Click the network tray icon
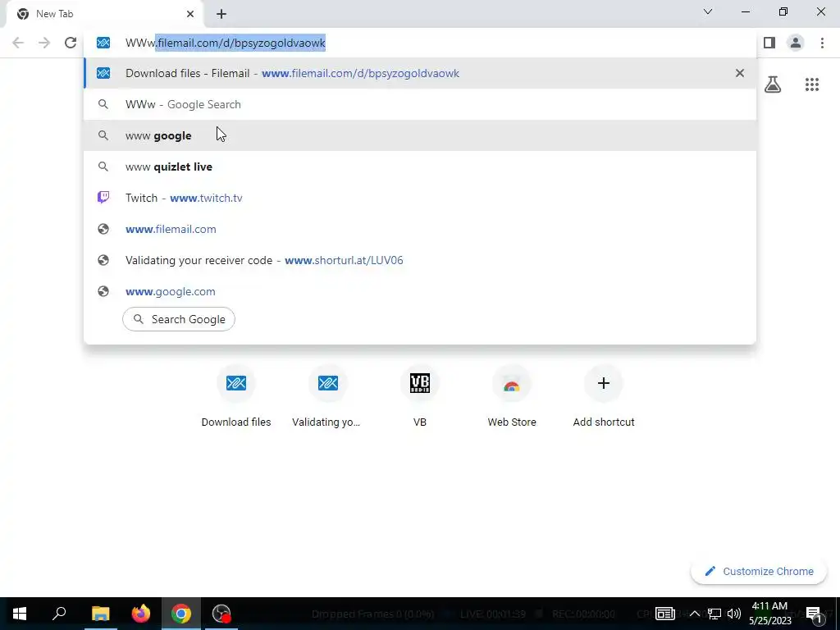 coord(714,614)
